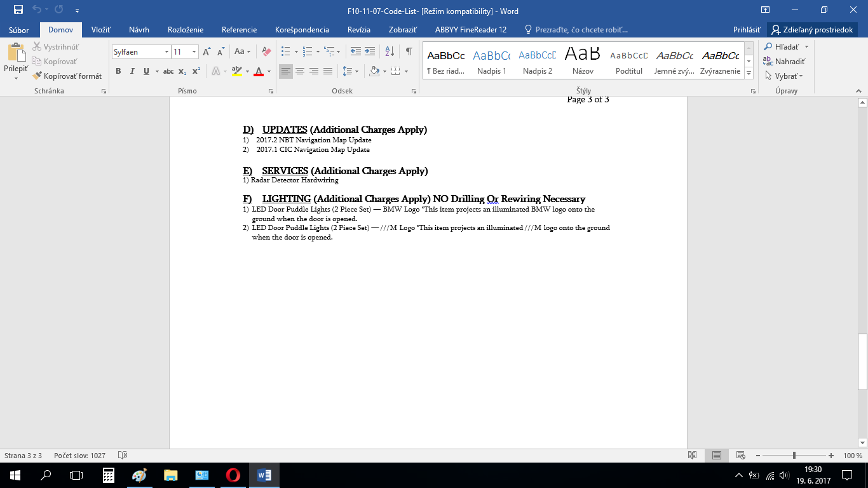Screen dimensions: 868x488
Task: Click word count Počet slov: 1027
Action: coord(79,456)
